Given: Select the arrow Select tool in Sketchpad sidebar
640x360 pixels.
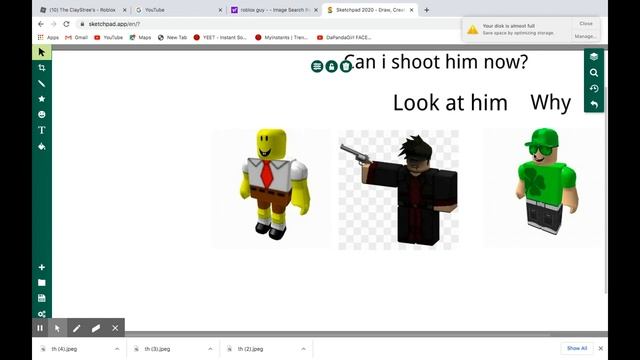Looking at the screenshot, I should pos(42,52).
